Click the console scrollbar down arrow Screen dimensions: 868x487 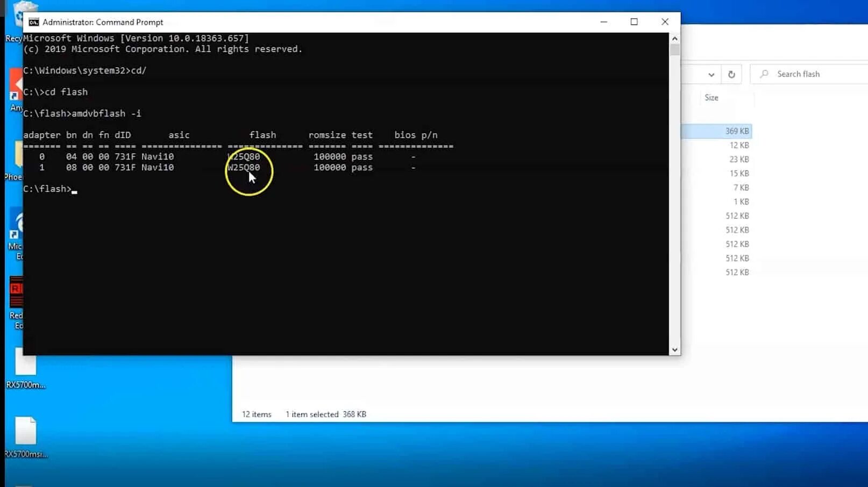point(674,349)
